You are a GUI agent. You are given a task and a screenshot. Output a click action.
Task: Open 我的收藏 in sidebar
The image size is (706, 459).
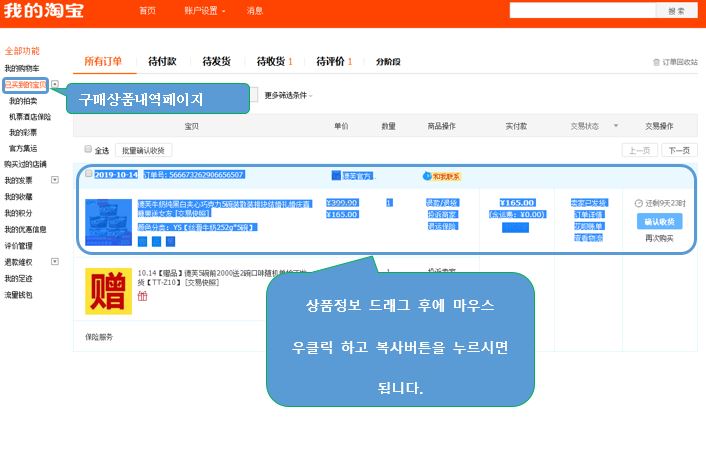pyautogui.click(x=18, y=197)
